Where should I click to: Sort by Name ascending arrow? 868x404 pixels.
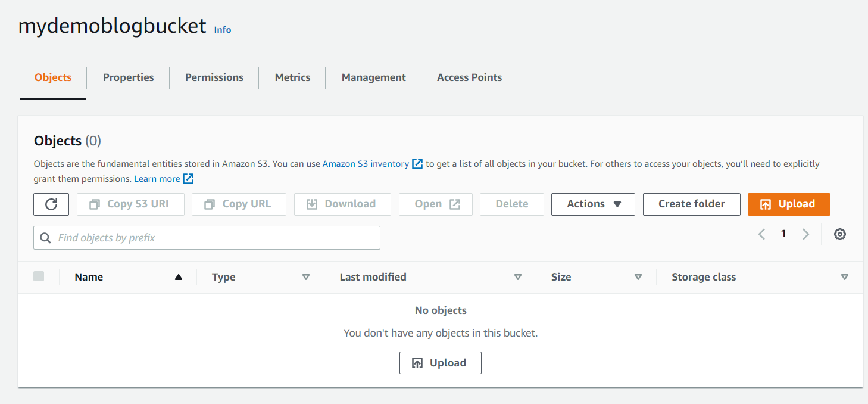point(178,277)
